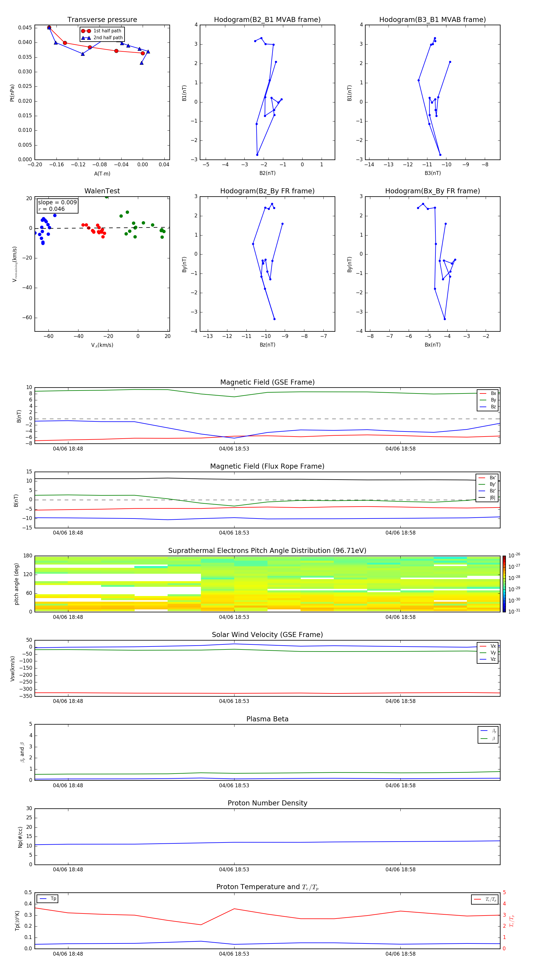Click 'Magnetic Field (GSE Frame)' title
This screenshot has width=535, height=980.
[267, 382]
